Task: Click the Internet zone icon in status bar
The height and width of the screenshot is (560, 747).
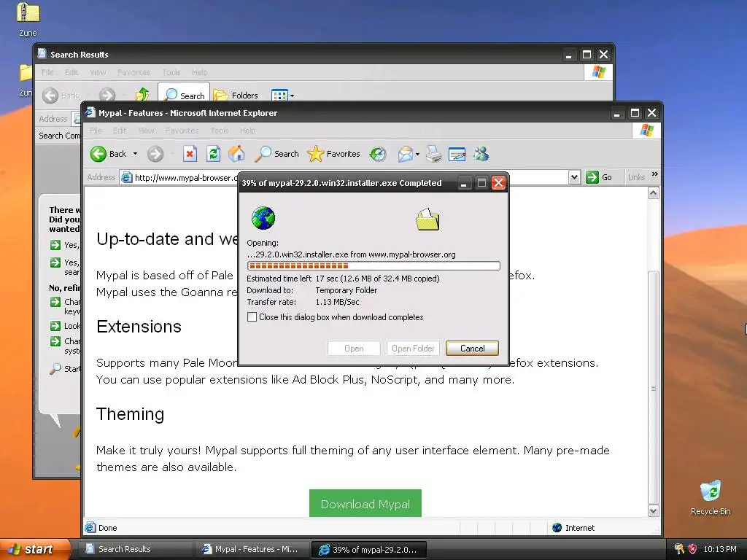Action: pos(557,528)
